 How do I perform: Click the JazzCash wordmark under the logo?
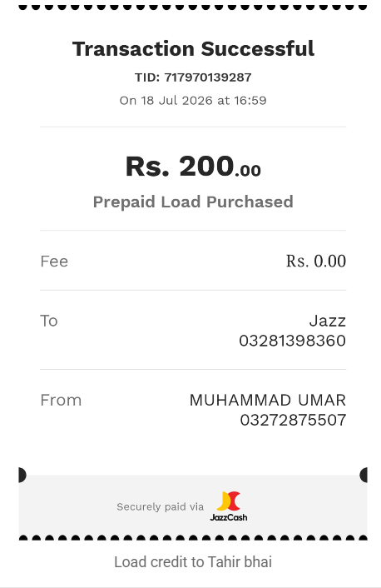[229, 517]
